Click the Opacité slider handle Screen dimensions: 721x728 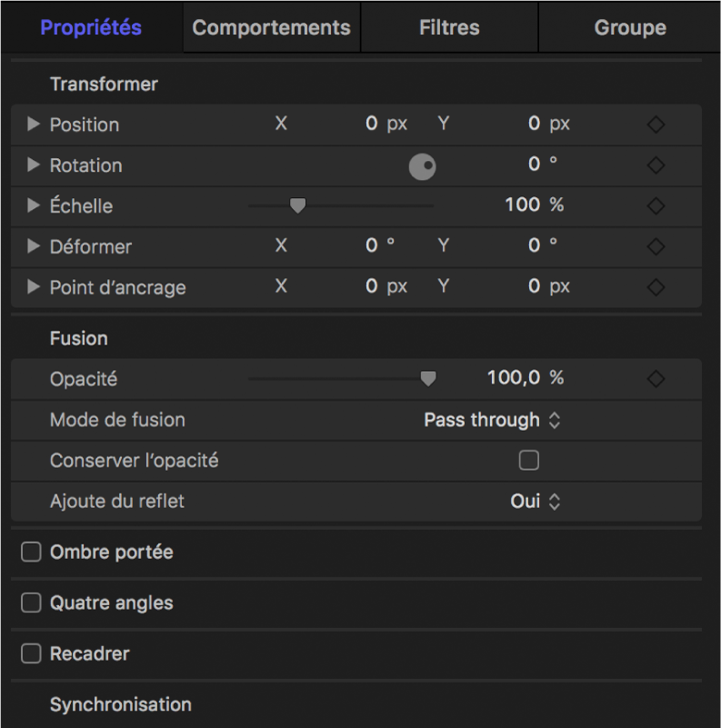[x=427, y=378]
